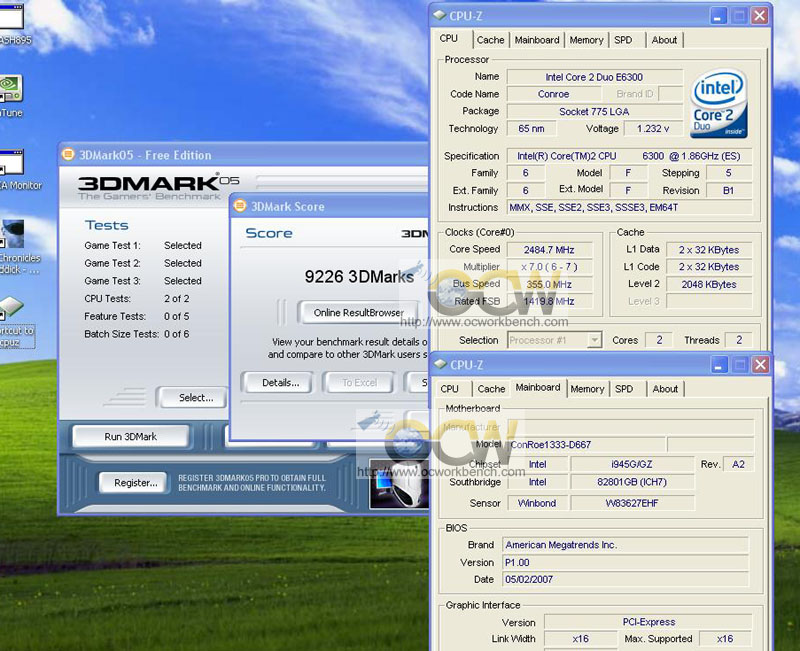Click the BIOS date 05/02/2007
800x651 pixels.
(x=626, y=579)
